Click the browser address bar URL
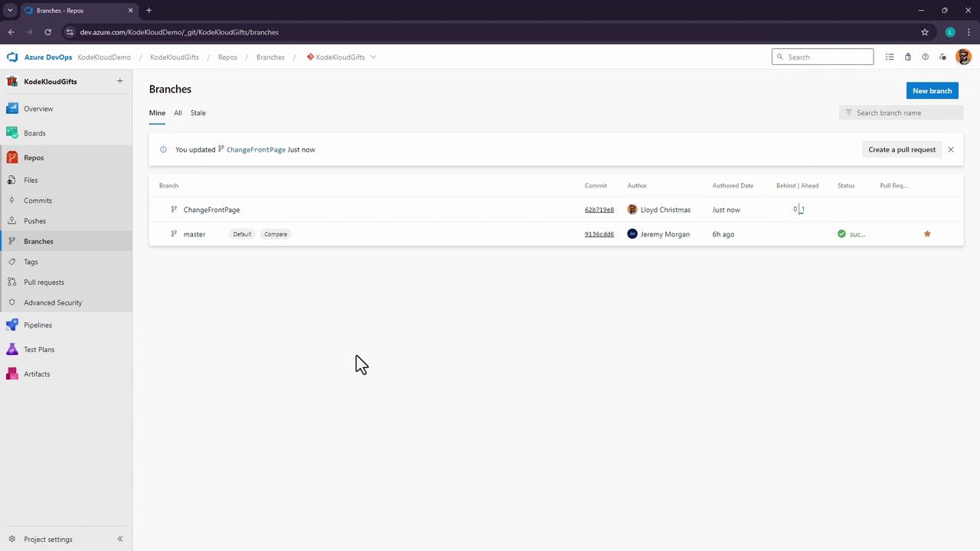The image size is (980, 551). 179,32
